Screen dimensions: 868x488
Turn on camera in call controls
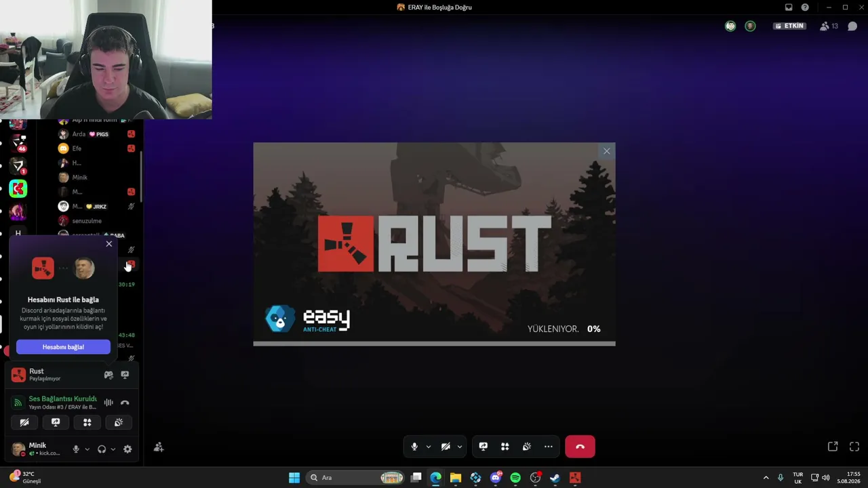[446, 447]
